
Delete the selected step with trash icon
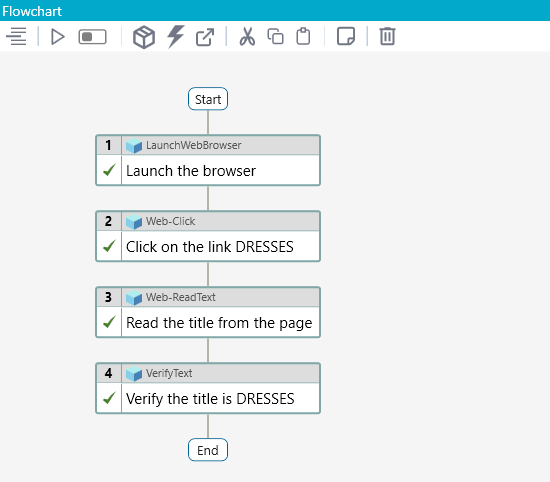point(388,36)
